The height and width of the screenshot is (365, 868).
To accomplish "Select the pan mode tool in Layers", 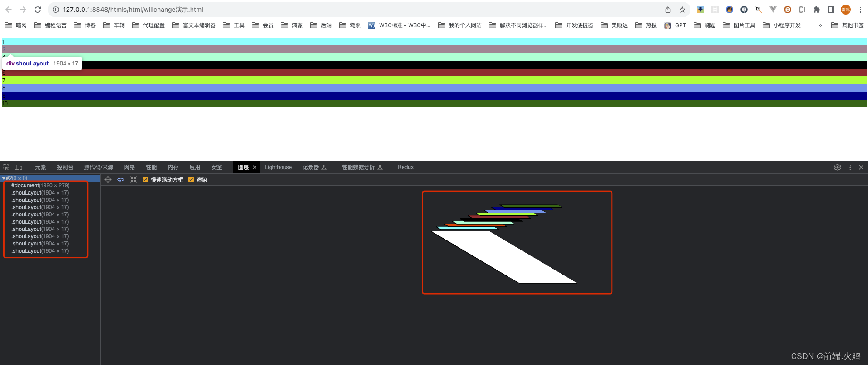I will click(108, 180).
